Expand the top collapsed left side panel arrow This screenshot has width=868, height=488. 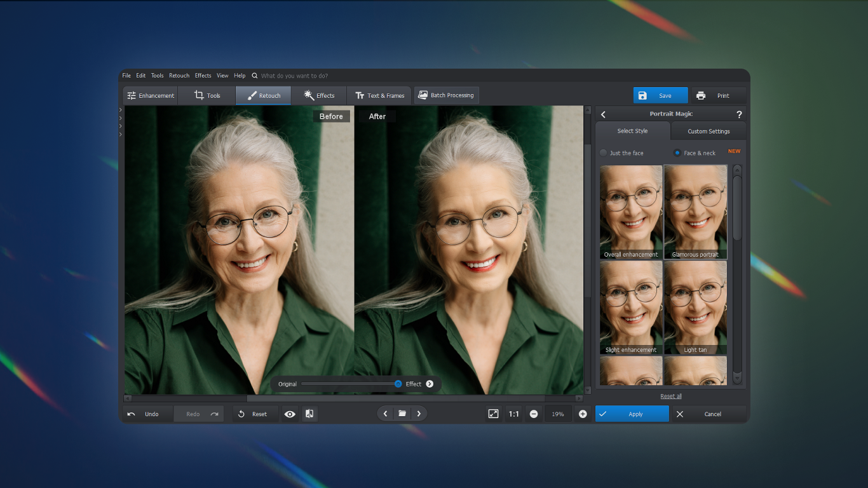pos(121,110)
